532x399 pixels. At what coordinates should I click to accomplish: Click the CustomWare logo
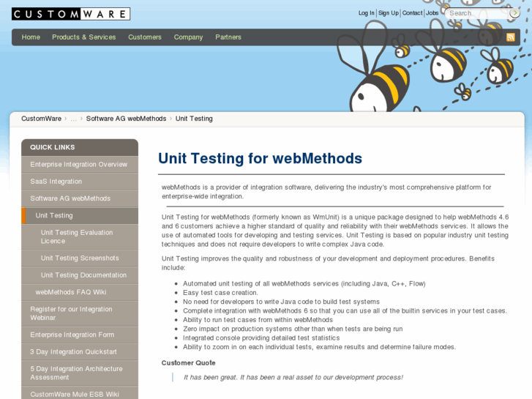[71, 14]
